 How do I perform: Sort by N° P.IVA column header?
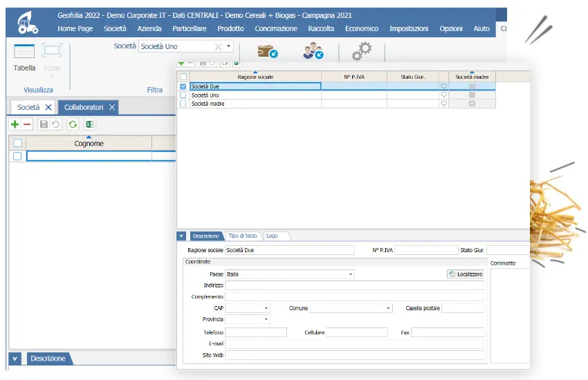click(354, 77)
